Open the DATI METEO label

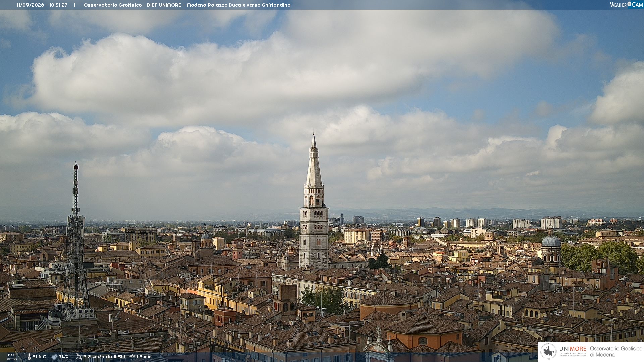click(x=12, y=357)
